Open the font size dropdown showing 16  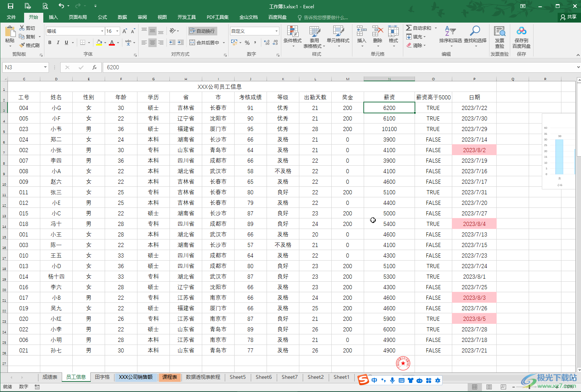117,31
